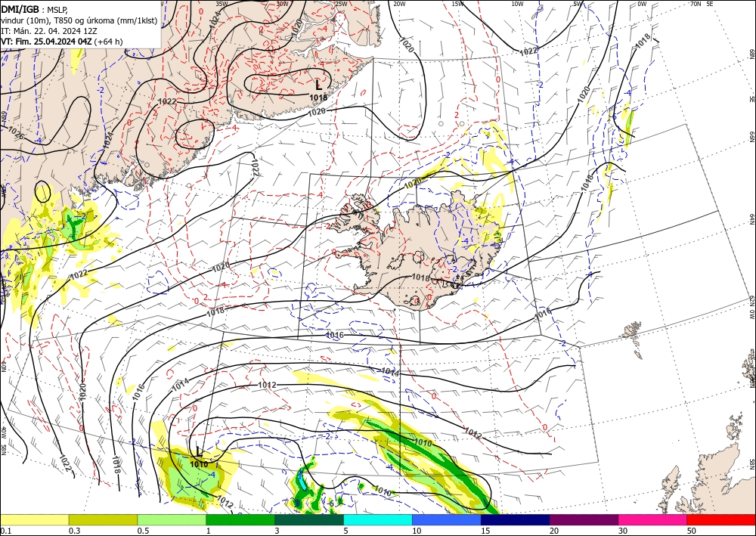Click the '30W' longitude label
This screenshot has height=536, width=756.
[x=282, y=4]
